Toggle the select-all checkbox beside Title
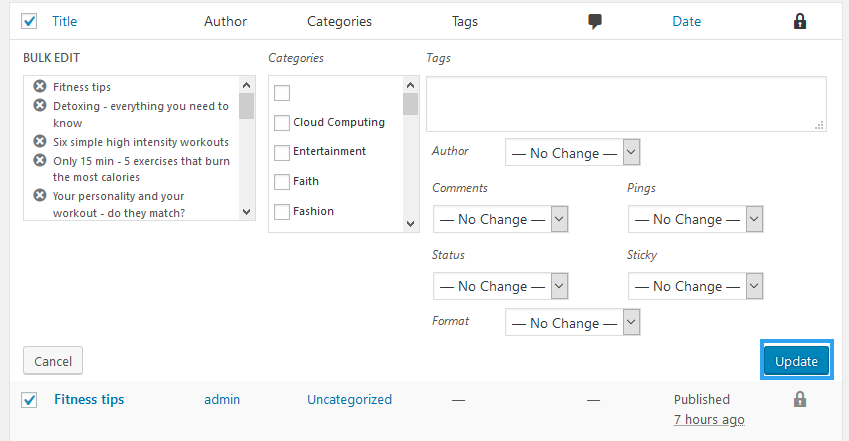Viewport: 849px width, 441px height. pos(30,21)
